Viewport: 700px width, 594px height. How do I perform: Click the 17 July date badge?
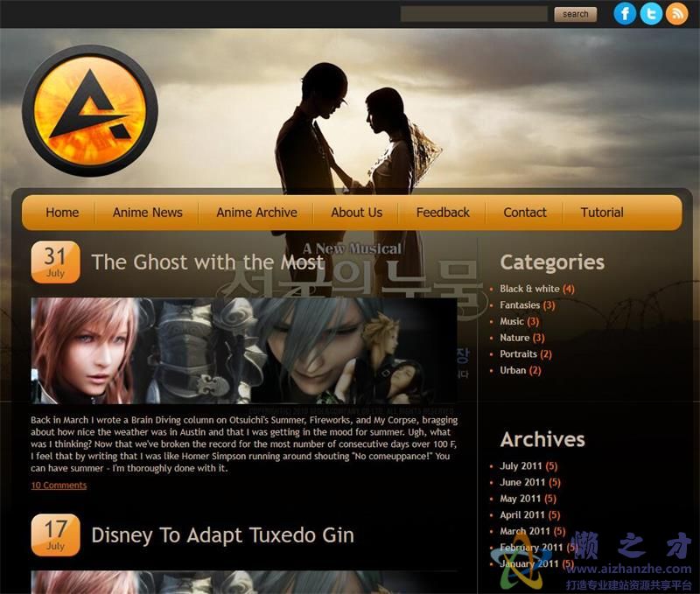pyautogui.click(x=55, y=535)
